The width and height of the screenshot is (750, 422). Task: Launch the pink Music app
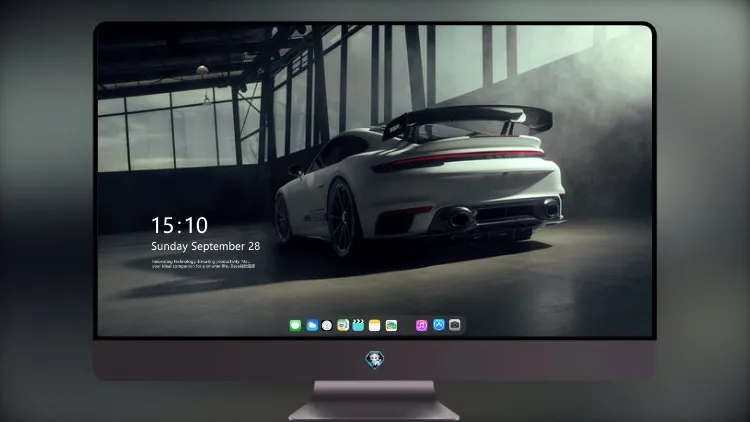421,325
